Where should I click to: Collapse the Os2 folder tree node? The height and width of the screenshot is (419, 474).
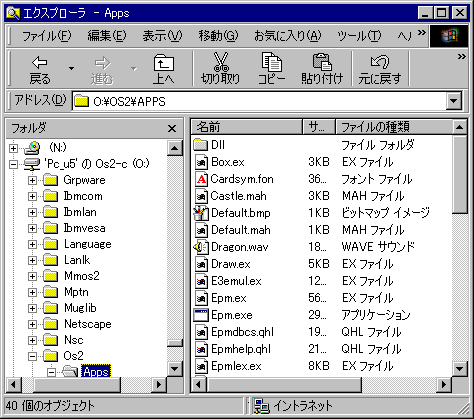pos(32,356)
